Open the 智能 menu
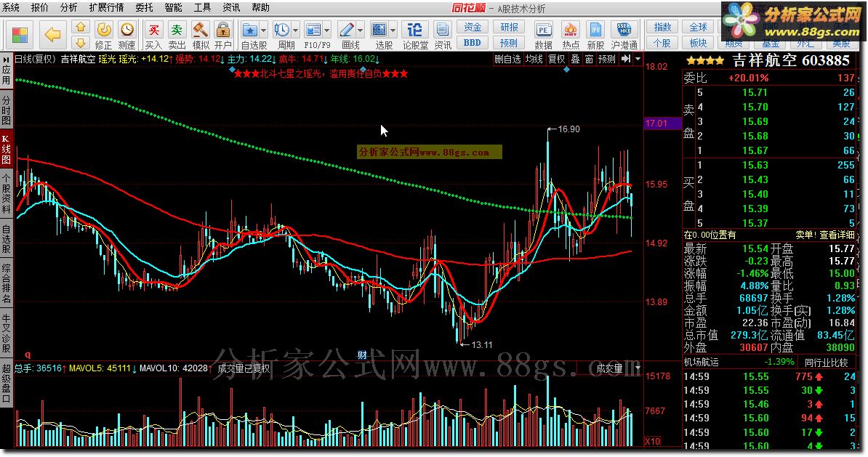 pos(173,7)
